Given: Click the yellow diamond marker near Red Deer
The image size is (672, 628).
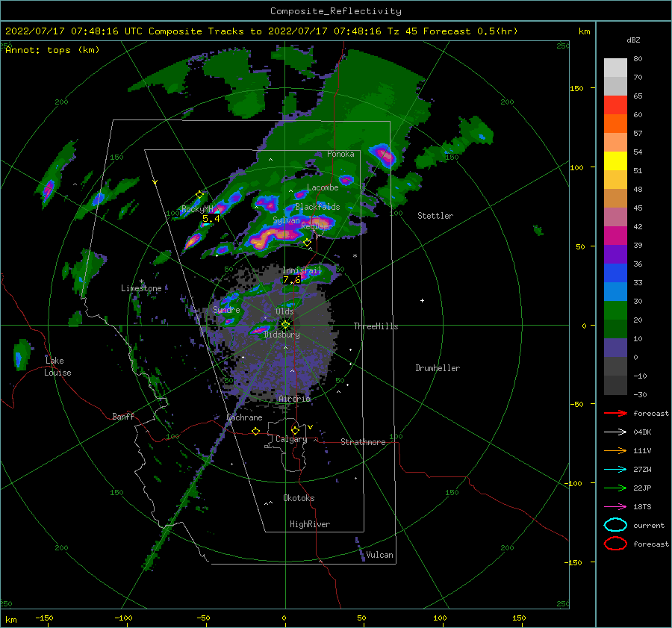Looking at the screenshot, I should (x=308, y=243).
